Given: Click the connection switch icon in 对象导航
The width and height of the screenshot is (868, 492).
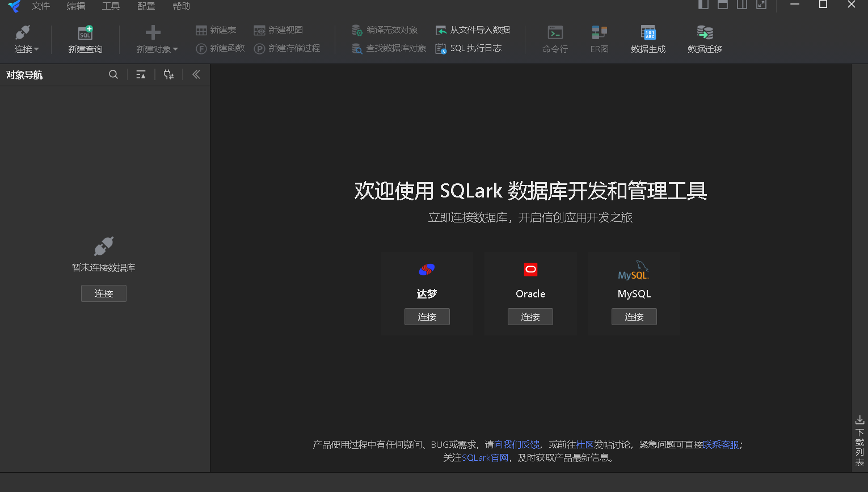Looking at the screenshot, I should coord(168,74).
